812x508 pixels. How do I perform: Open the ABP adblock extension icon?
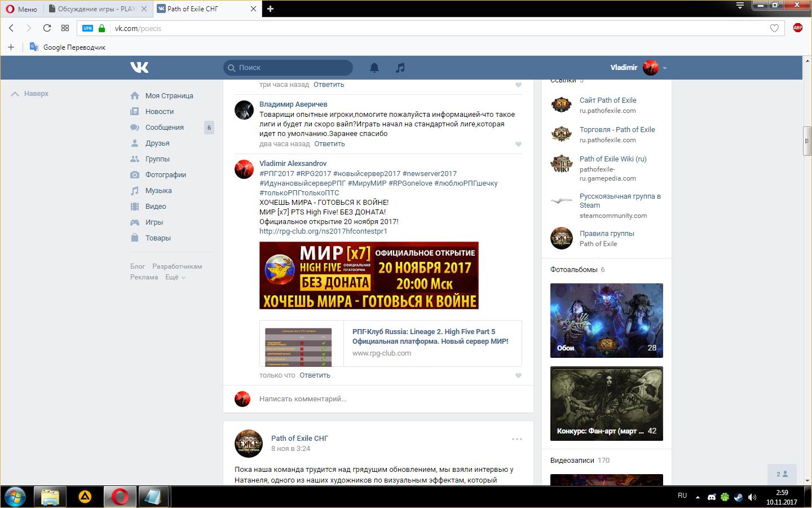[x=797, y=28]
